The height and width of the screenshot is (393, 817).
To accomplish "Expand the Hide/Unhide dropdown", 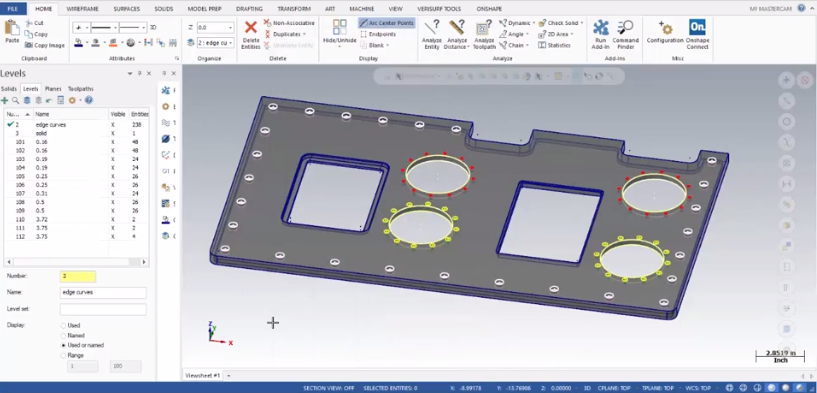I will click(x=339, y=46).
